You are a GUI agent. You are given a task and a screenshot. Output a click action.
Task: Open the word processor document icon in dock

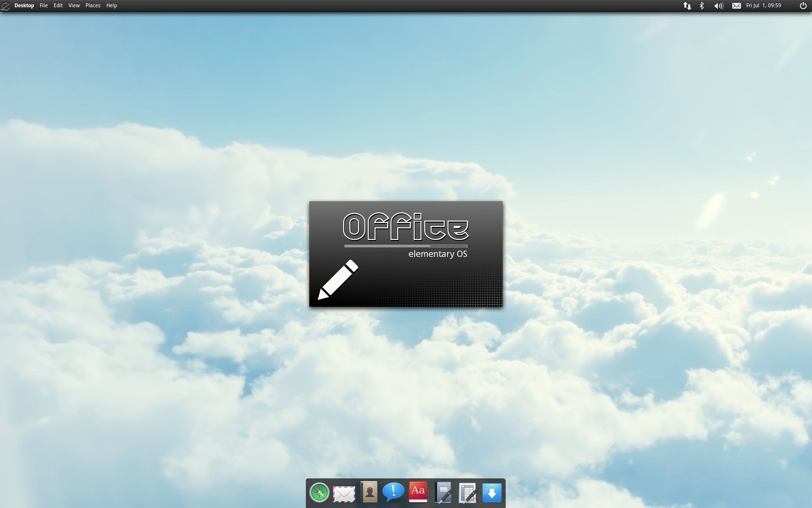(443, 493)
